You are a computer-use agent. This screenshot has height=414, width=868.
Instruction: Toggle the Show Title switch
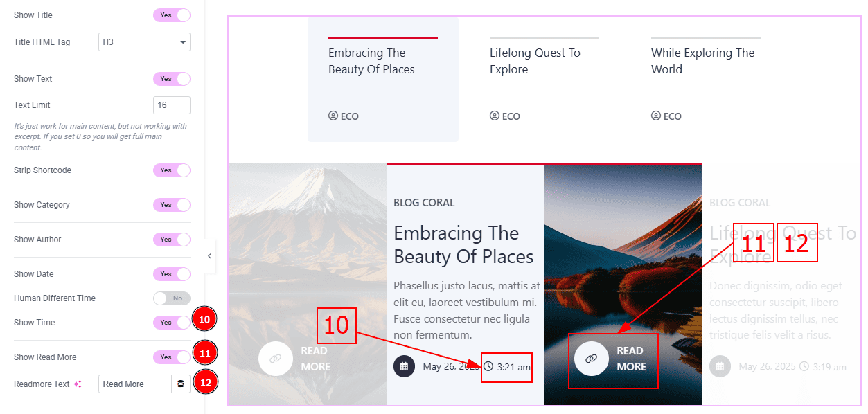coord(172,15)
